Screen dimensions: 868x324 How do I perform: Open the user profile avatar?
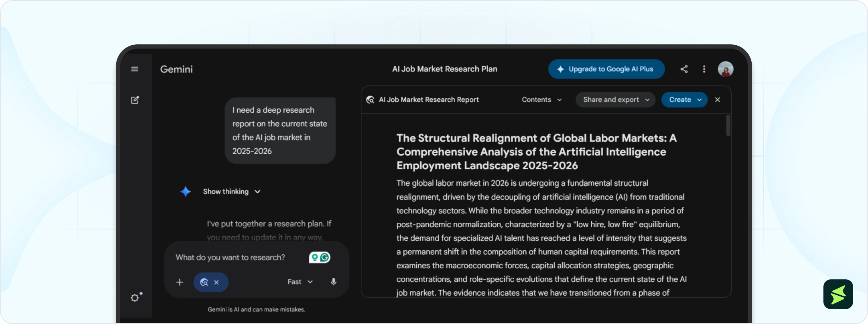coord(725,69)
